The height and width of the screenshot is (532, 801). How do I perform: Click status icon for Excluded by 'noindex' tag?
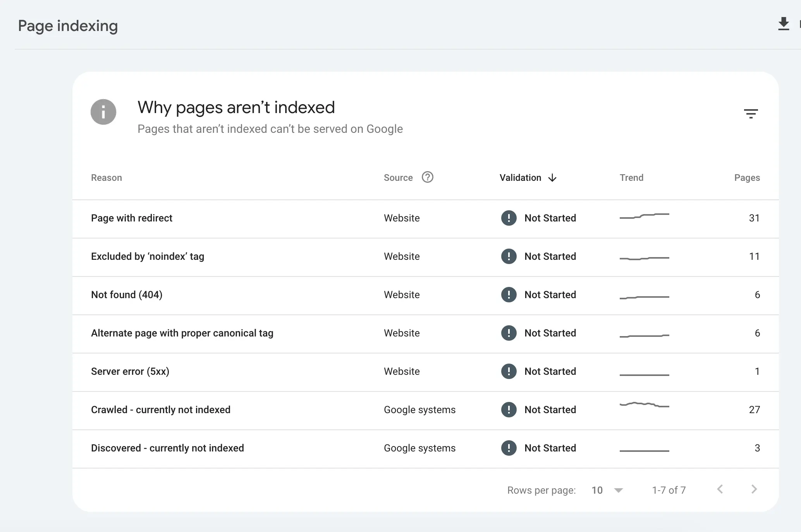coord(509,256)
